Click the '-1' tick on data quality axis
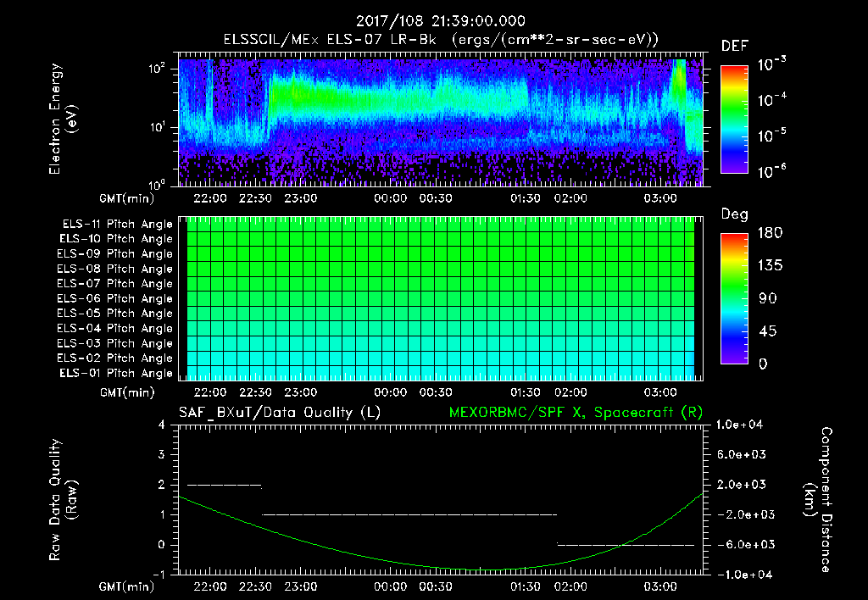Screen dimensions: 868x600 tap(159, 575)
